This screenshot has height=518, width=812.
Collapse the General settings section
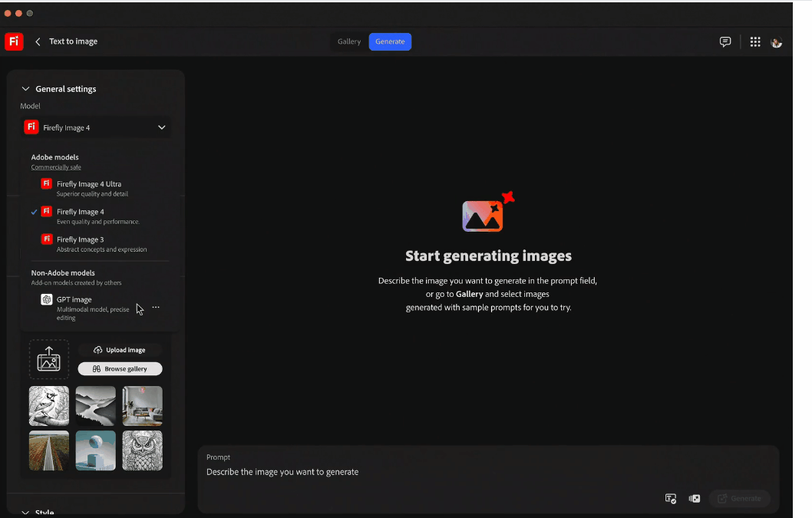(x=25, y=88)
